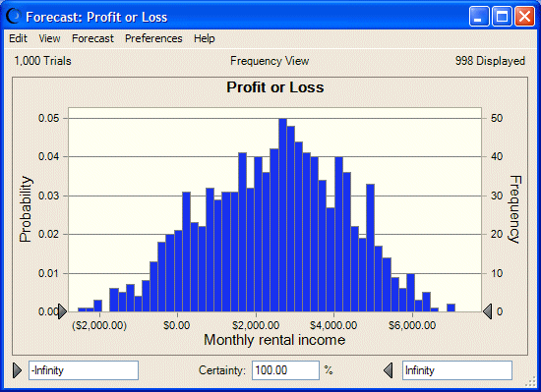Click the 0.03 probability axis label
Image resolution: width=541 pixels, height=392 pixels.
coord(48,196)
